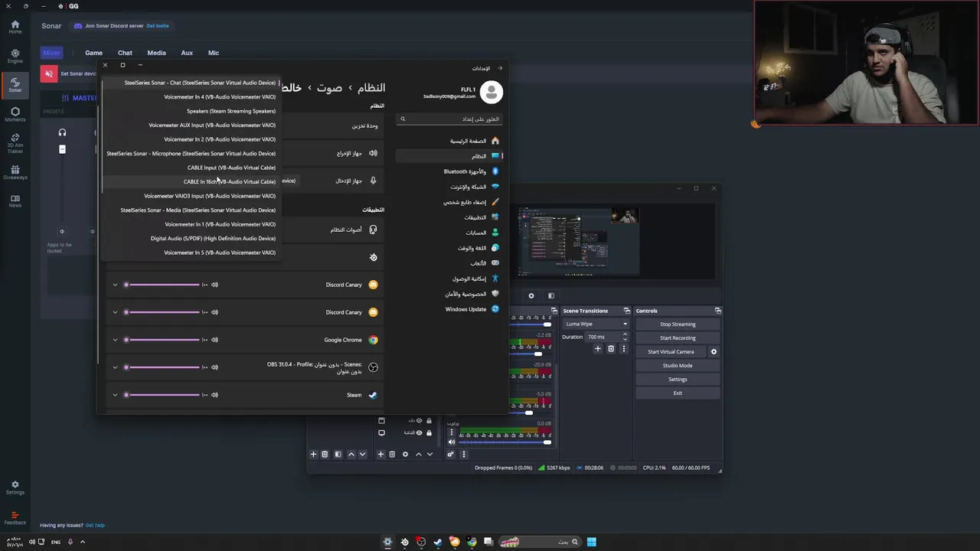The width and height of the screenshot is (980, 551).
Task: Mute the Steam app volume
Action: point(214,395)
